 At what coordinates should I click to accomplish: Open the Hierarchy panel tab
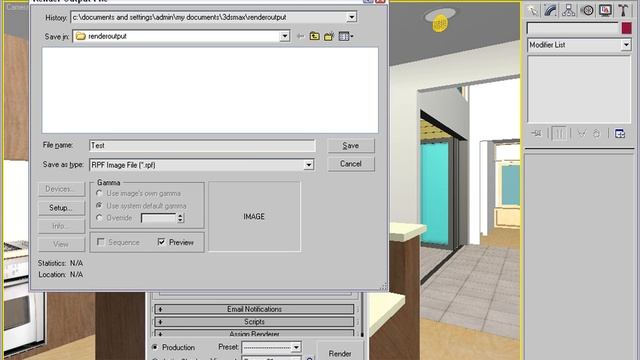point(569,10)
